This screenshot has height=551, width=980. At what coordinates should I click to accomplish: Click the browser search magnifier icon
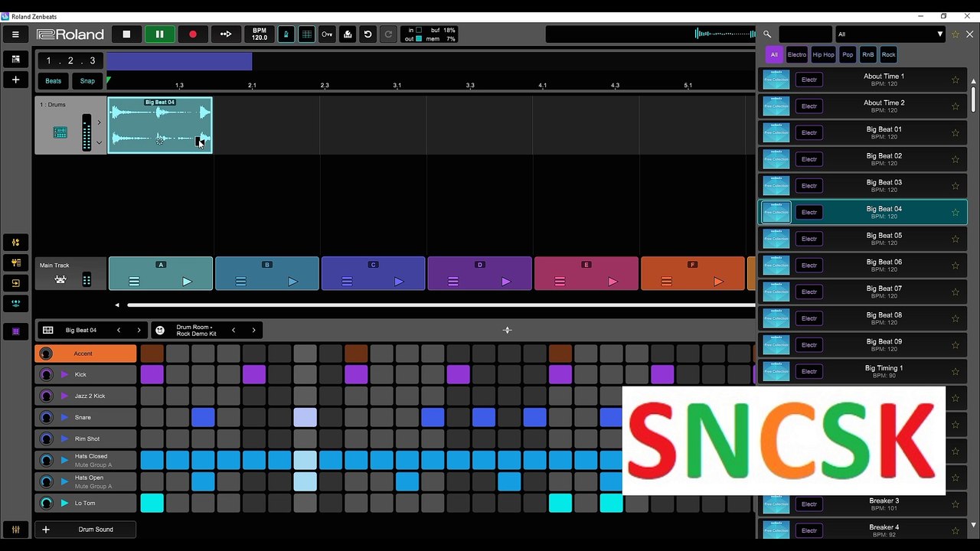[x=767, y=34]
